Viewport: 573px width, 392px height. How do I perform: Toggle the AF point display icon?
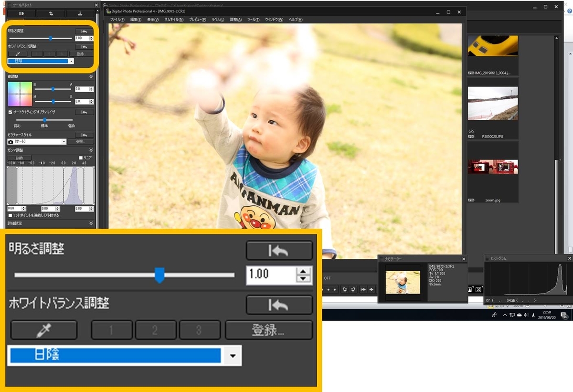[479, 289]
